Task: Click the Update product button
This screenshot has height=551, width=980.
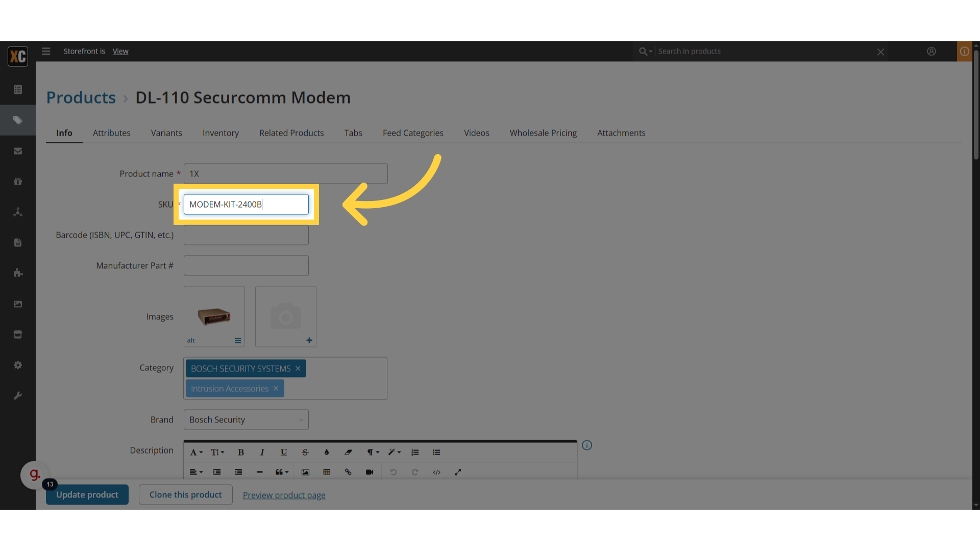Action: (x=87, y=494)
